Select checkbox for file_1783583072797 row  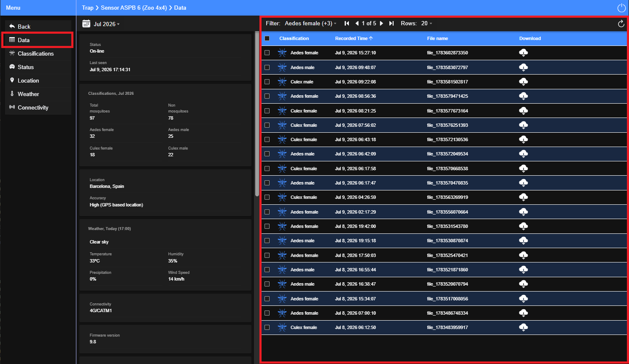point(267,67)
